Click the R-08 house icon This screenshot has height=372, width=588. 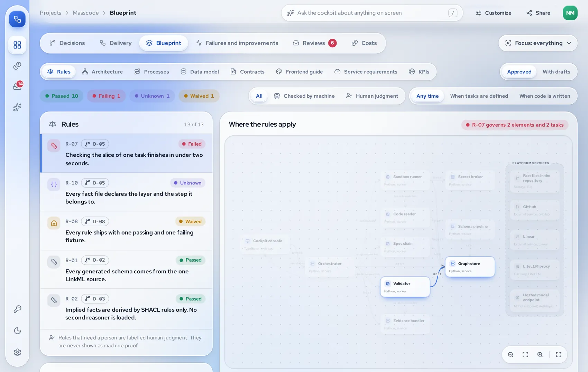pyautogui.click(x=54, y=223)
